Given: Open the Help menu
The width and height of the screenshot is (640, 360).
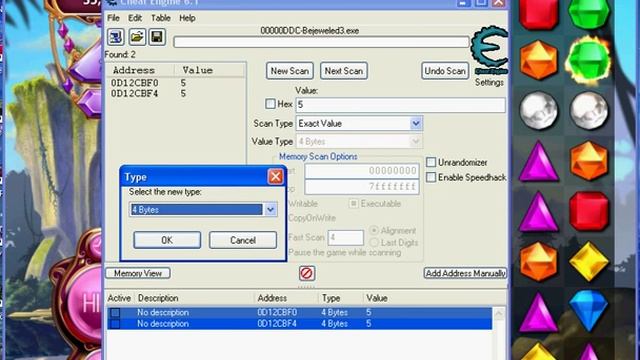Looking at the screenshot, I should 187,18.
